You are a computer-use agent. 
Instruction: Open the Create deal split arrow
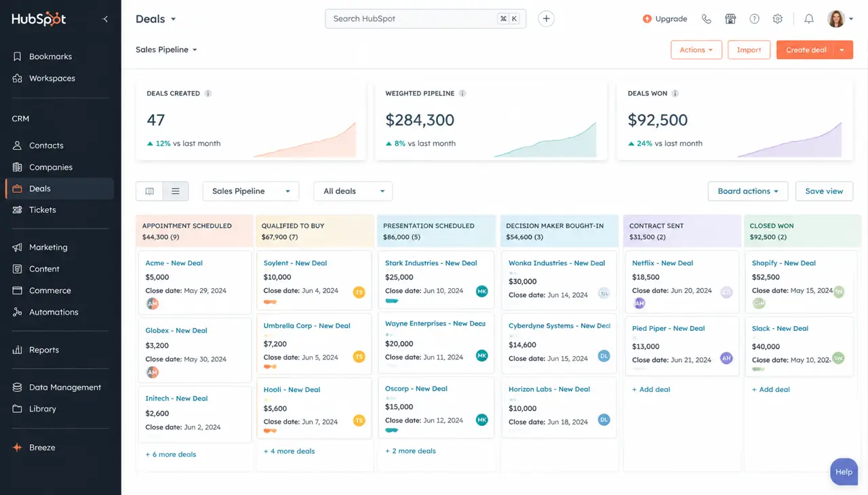843,49
